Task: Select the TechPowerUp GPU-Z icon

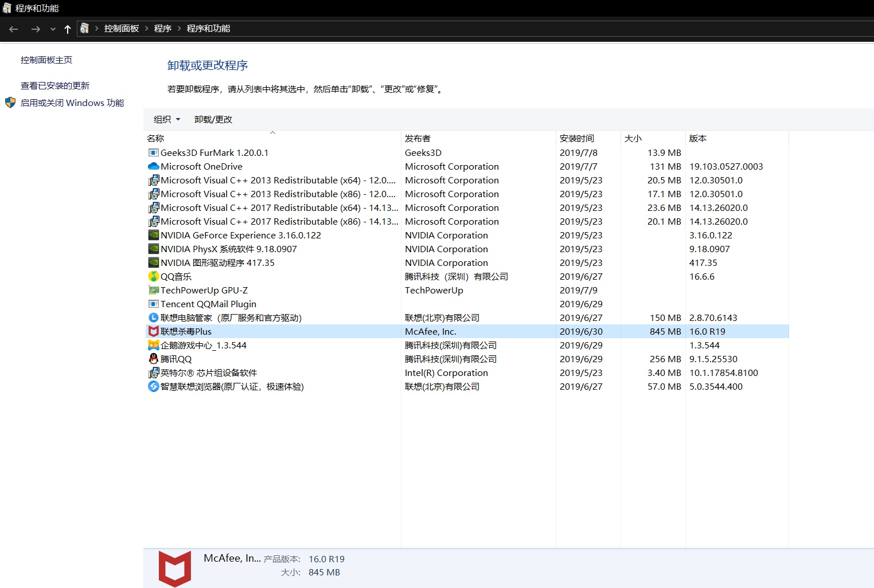Action: click(153, 291)
